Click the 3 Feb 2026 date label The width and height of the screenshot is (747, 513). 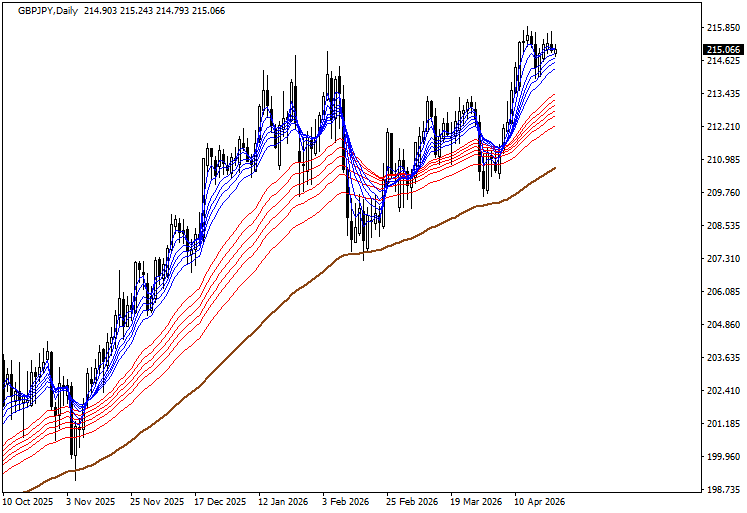[347, 502]
